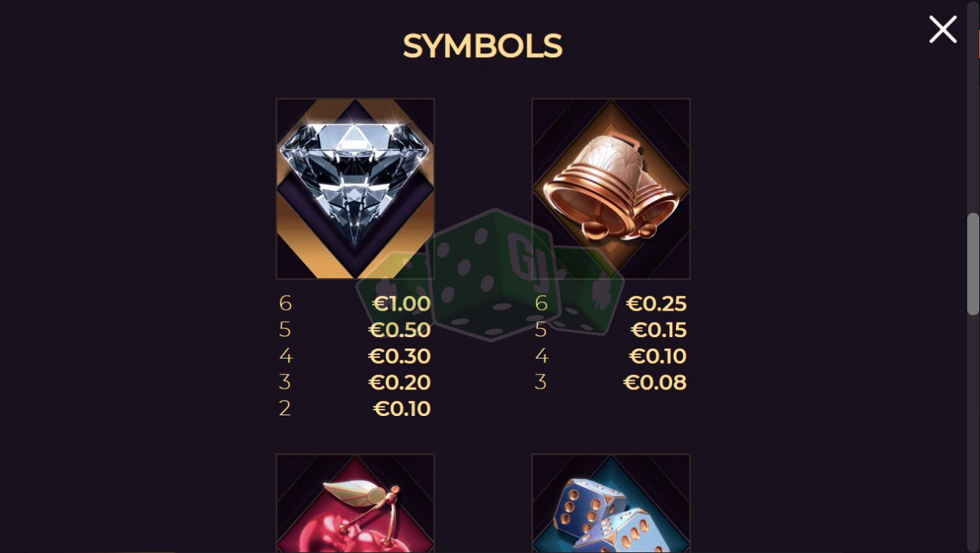Screen dimensions: 980x553
Task: Click the count 2 under the diamond
Action: click(285, 408)
